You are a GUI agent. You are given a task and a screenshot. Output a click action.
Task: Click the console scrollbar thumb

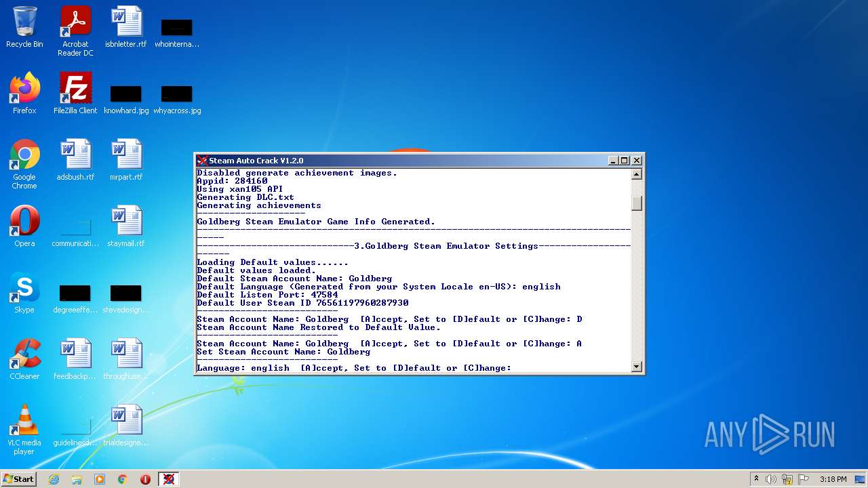click(636, 203)
